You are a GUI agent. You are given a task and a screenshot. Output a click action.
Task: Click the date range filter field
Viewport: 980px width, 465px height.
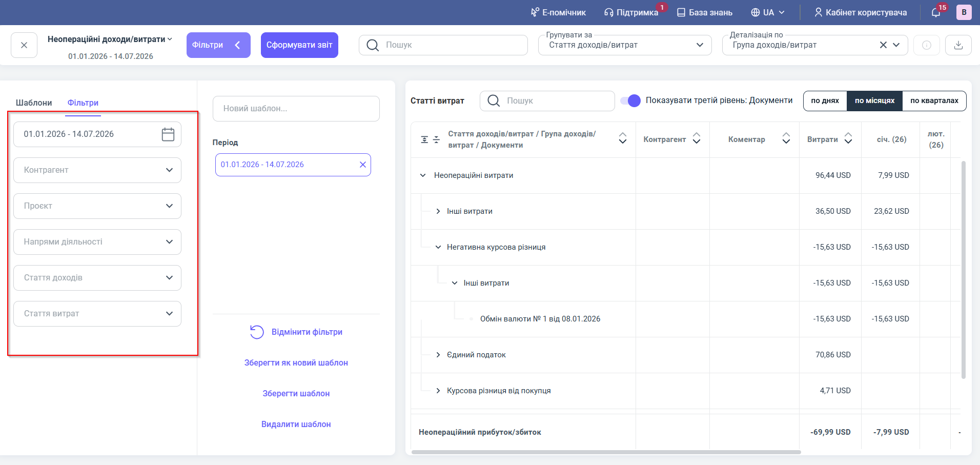[97, 134]
